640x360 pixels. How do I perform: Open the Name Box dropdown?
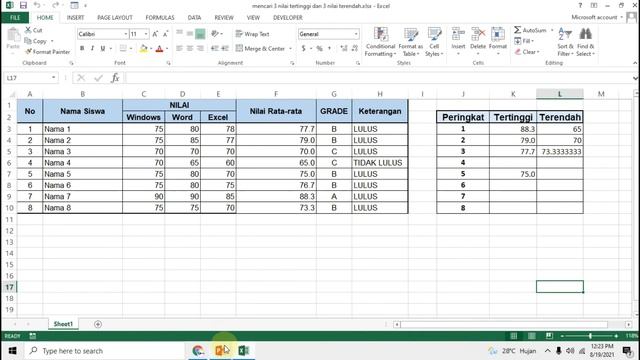53,78
